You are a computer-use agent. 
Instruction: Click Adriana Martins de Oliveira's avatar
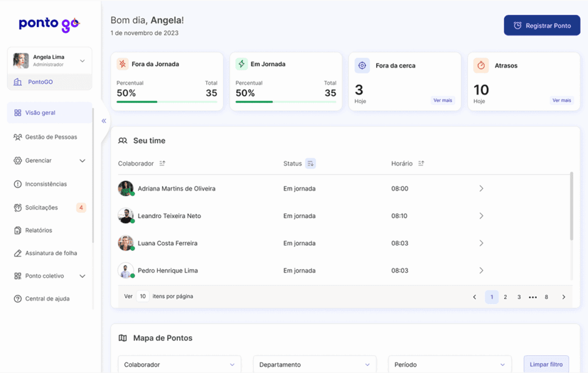click(126, 189)
